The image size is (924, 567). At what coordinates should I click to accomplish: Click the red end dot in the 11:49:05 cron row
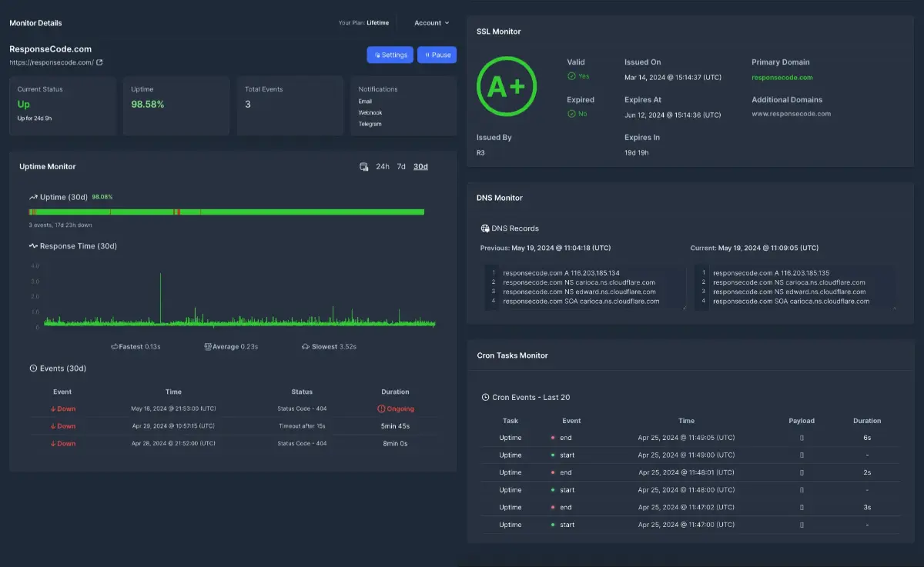(553, 438)
